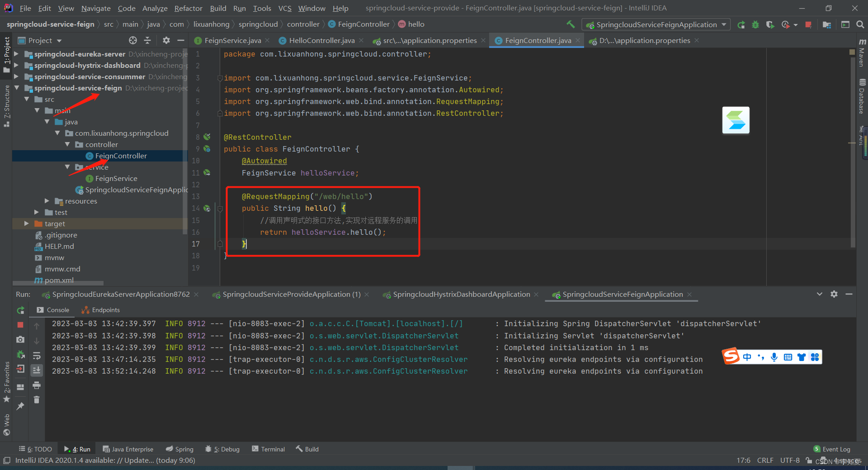This screenshot has height=470, width=868.
Task: Collapse the java folder in tree
Action: point(47,122)
